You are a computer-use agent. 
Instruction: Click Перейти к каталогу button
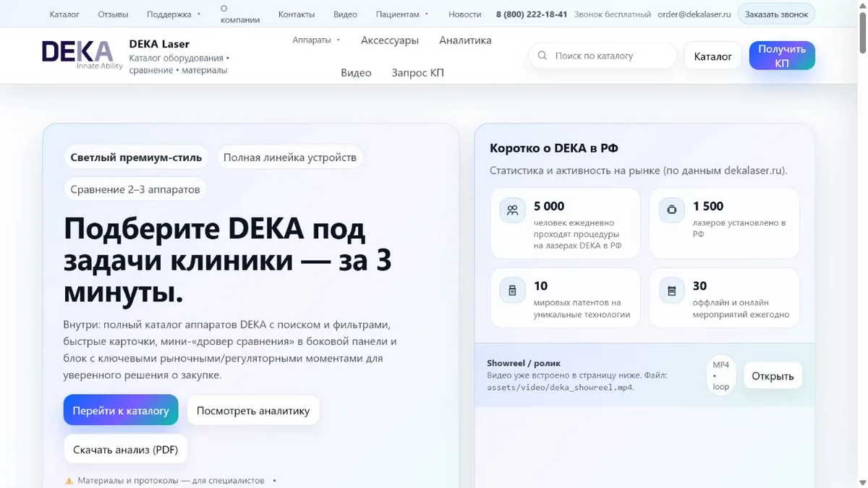(121, 410)
